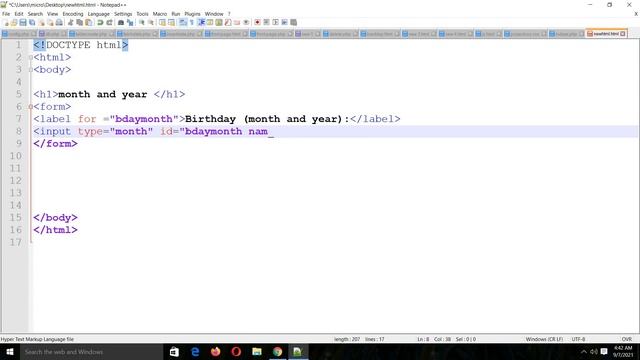Toggle OVR insert mode in status bar
Viewport: 640px width, 360px height.
[x=627, y=339]
